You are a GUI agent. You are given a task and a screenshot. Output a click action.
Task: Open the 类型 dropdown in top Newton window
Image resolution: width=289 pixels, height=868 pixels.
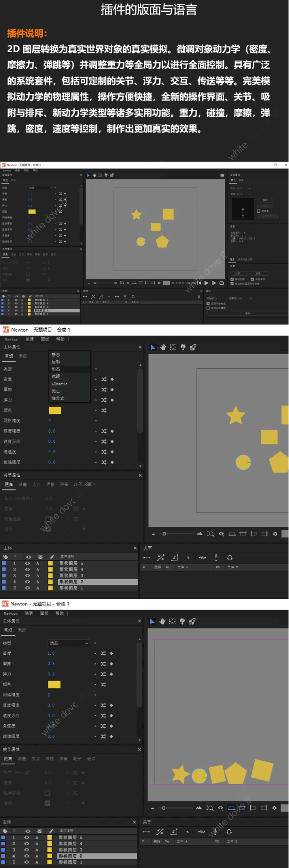tap(40, 188)
